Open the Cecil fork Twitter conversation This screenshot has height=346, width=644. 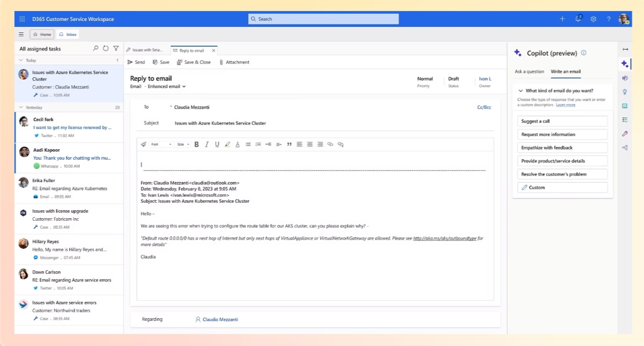point(69,127)
